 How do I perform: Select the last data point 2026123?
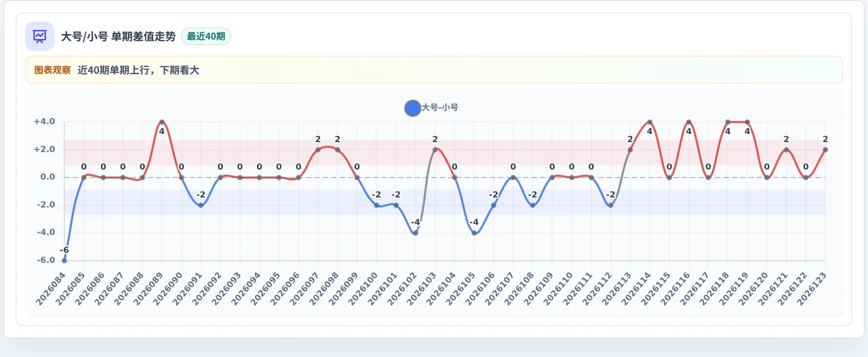(825, 150)
